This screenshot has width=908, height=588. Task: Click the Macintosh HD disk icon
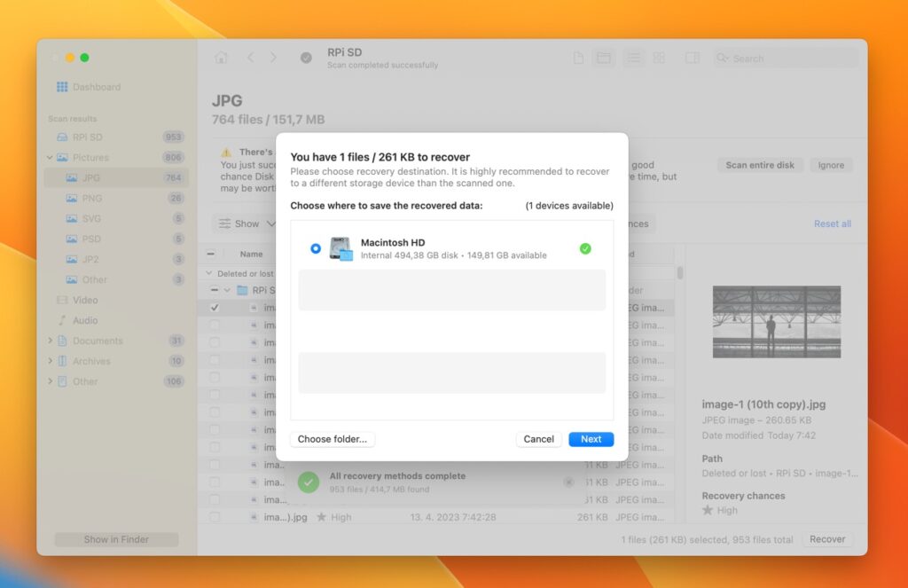click(x=341, y=248)
